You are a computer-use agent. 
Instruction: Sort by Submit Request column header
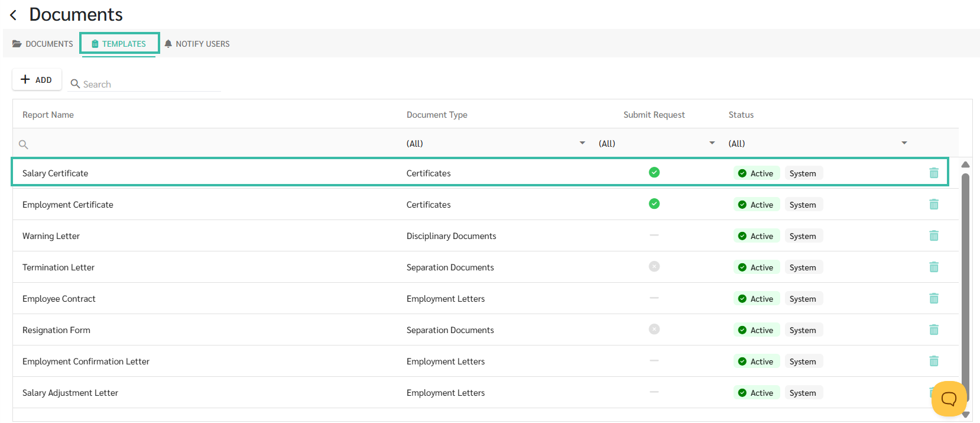[654, 115]
